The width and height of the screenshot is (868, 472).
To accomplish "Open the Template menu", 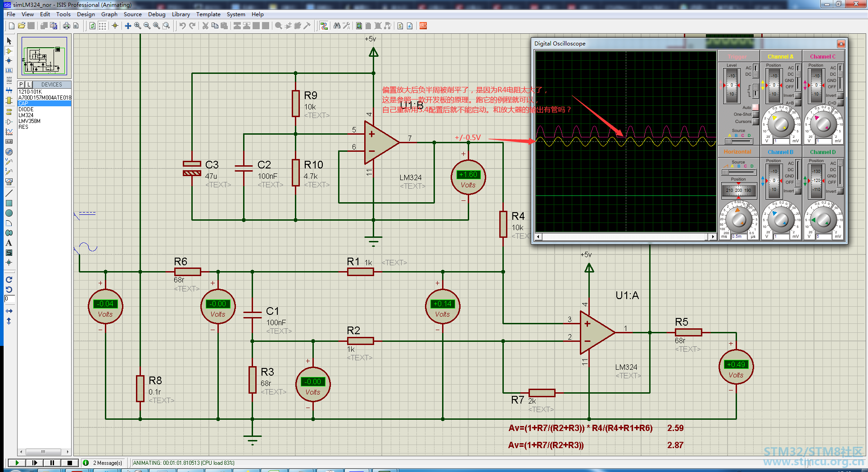I will 208,14.
